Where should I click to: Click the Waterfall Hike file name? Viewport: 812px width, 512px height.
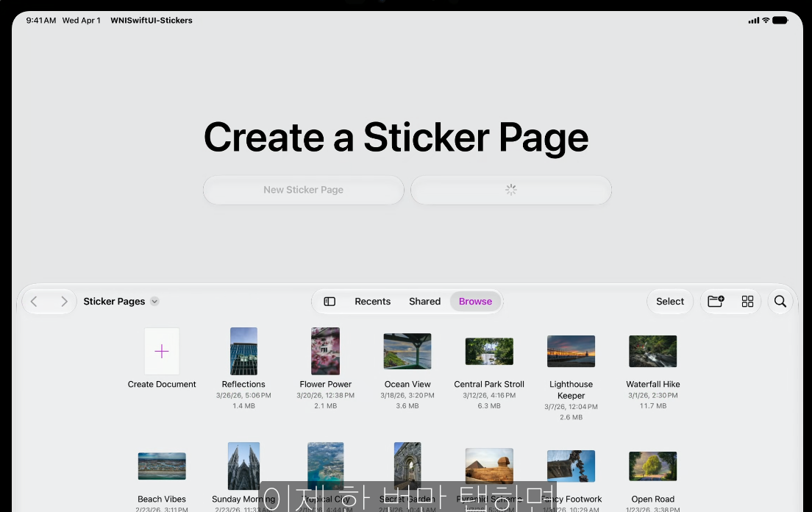point(653,384)
